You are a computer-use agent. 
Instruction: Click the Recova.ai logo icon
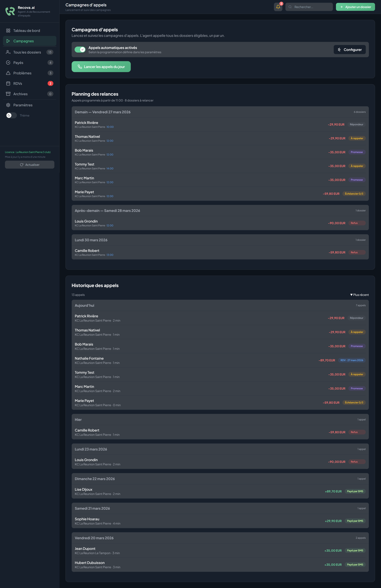coord(10,11)
